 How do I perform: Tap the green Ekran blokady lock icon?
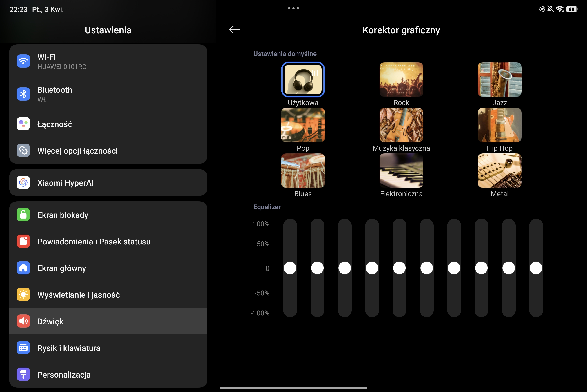coord(23,215)
